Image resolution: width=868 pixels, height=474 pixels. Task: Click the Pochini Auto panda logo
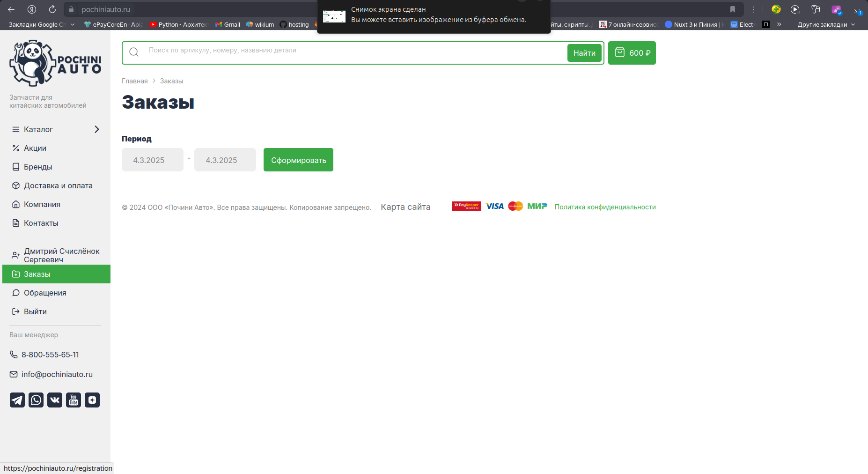click(55, 63)
